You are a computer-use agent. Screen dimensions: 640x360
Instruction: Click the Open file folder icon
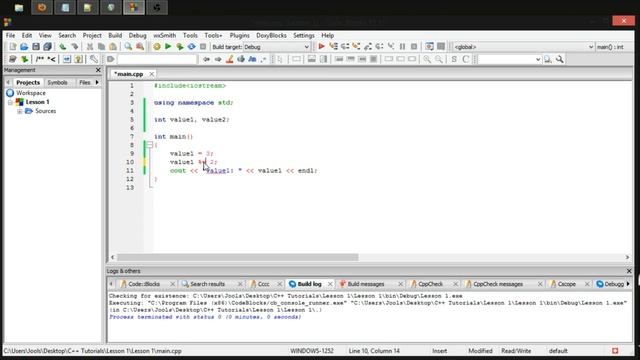[x=24, y=47]
